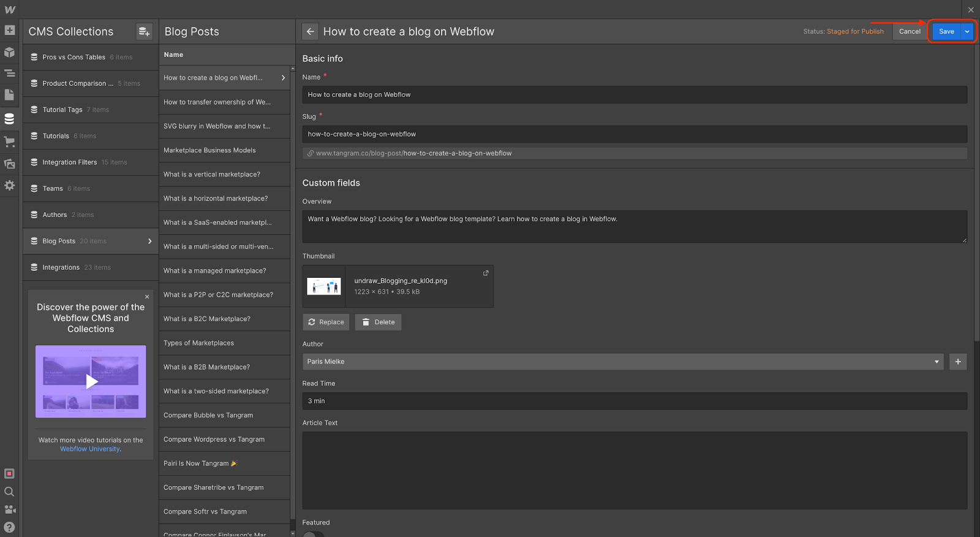
Task: Replace the thumbnail image
Action: [326, 322]
